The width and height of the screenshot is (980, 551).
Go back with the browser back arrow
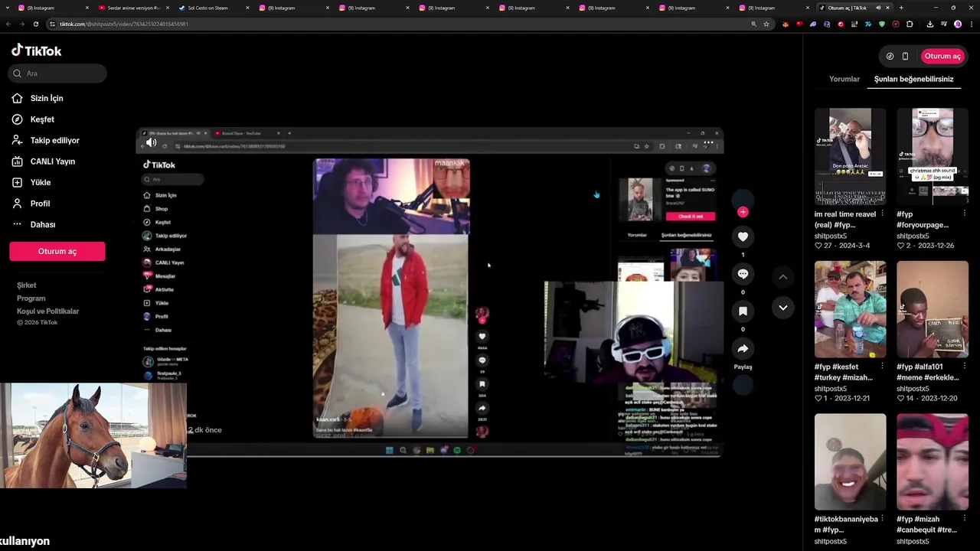(8, 24)
